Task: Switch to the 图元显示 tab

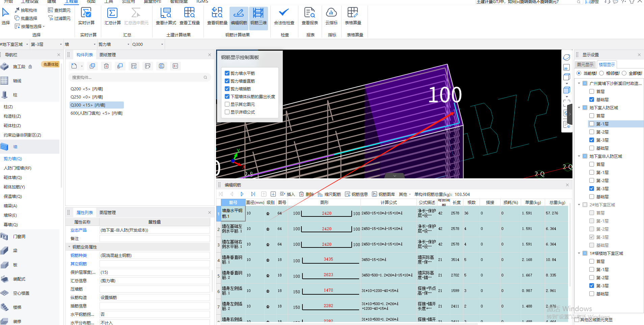Action: point(585,64)
